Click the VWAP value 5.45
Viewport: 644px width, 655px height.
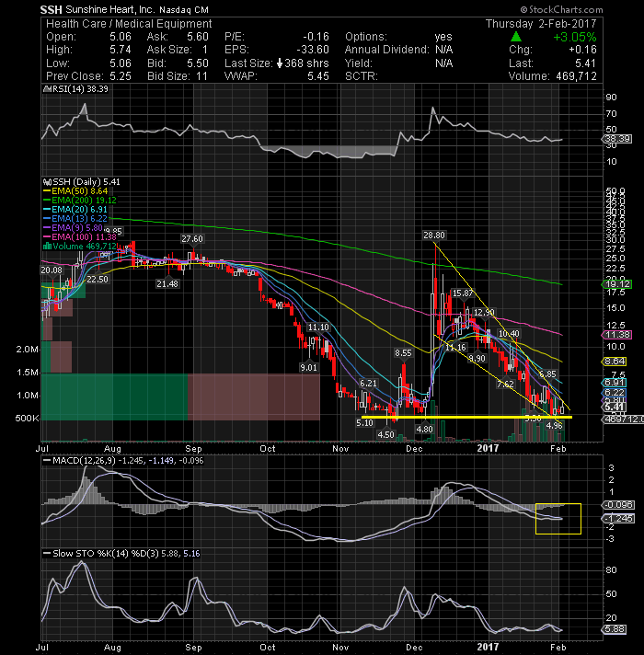pyautogui.click(x=318, y=76)
